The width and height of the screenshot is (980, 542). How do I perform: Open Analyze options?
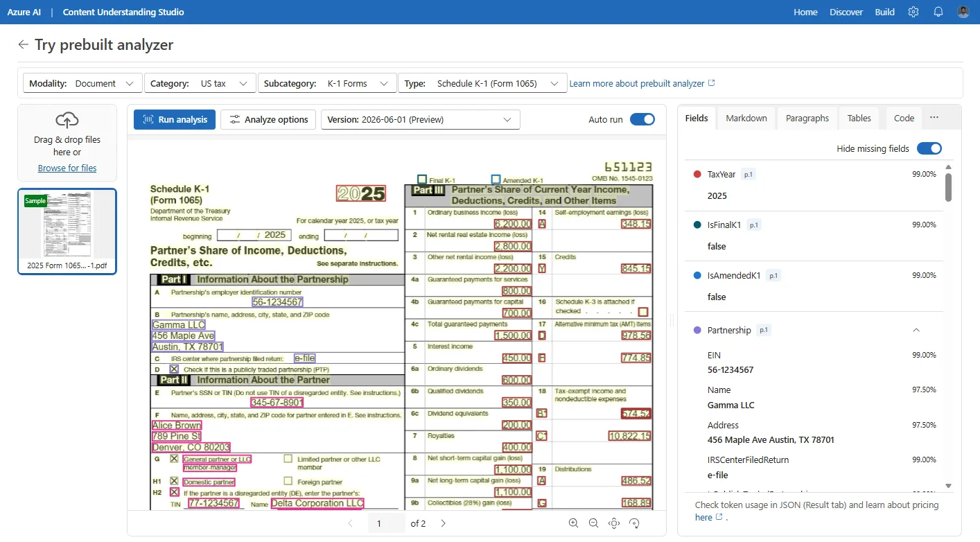[x=268, y=119]
